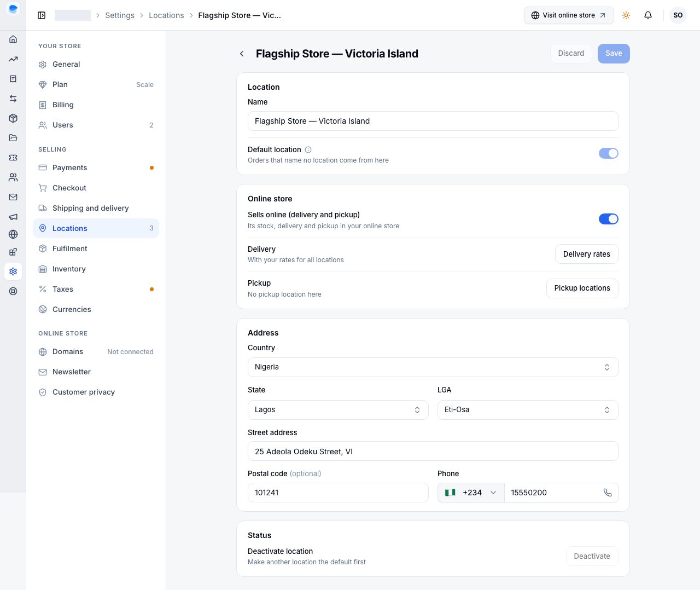Click the open folder icon in the rail
This screenshot has height=590, width=700.
click(x=13, y=138)
